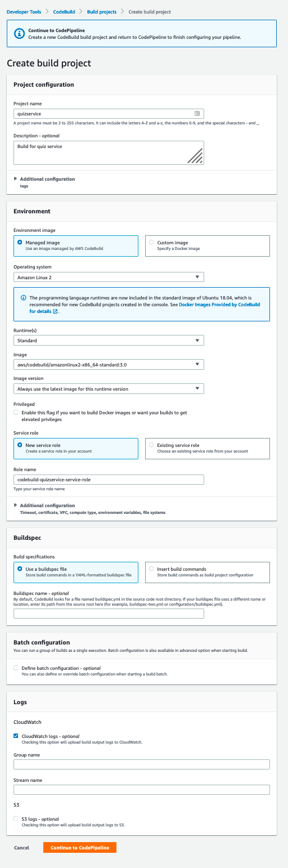Choose Existing service role option

(x=151, y=445)
